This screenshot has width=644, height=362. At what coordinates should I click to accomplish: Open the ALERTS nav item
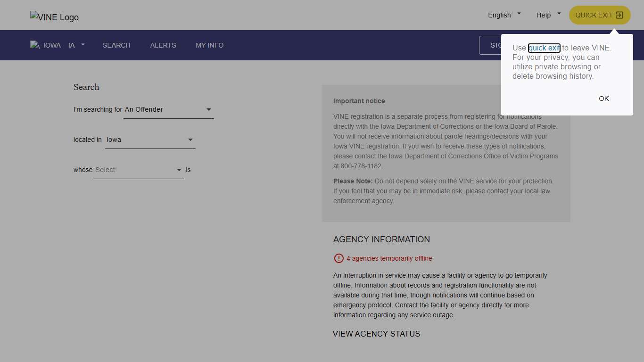coord(163,45)
